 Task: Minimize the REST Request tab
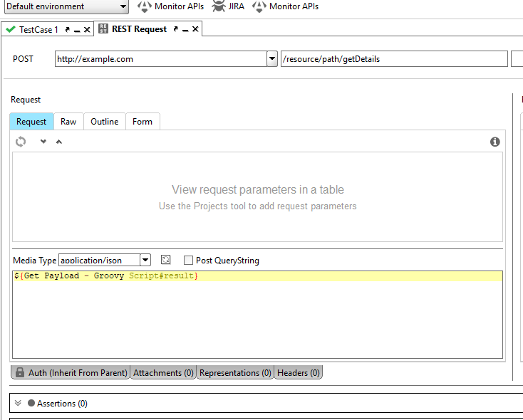click(x=185, y=31)
